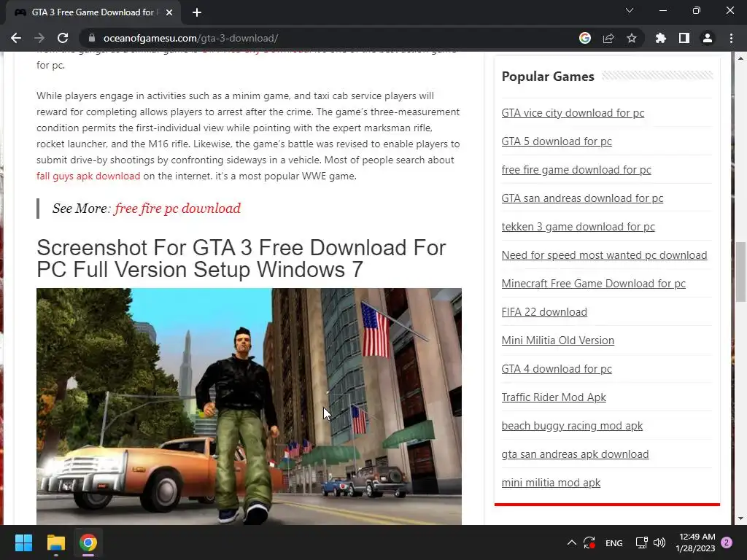
Task: Open Minecraft Free Game Download for pc
Action: coord(593,284)
